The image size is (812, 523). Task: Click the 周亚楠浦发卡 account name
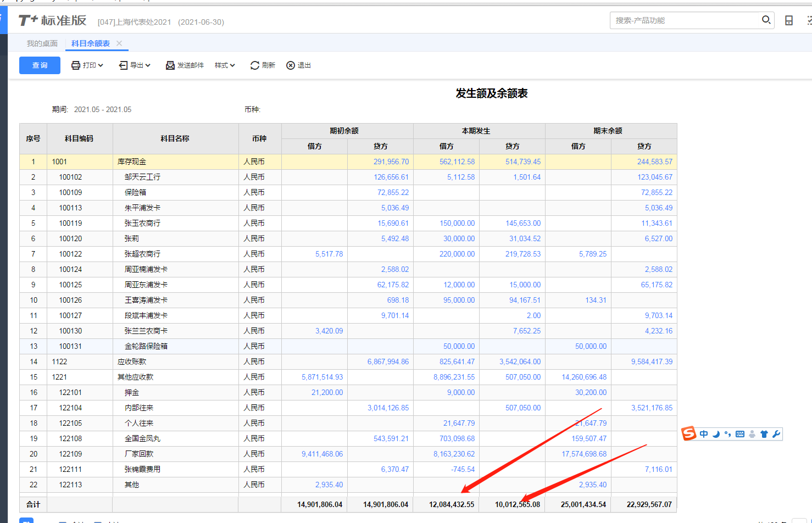tap(146, 269)
